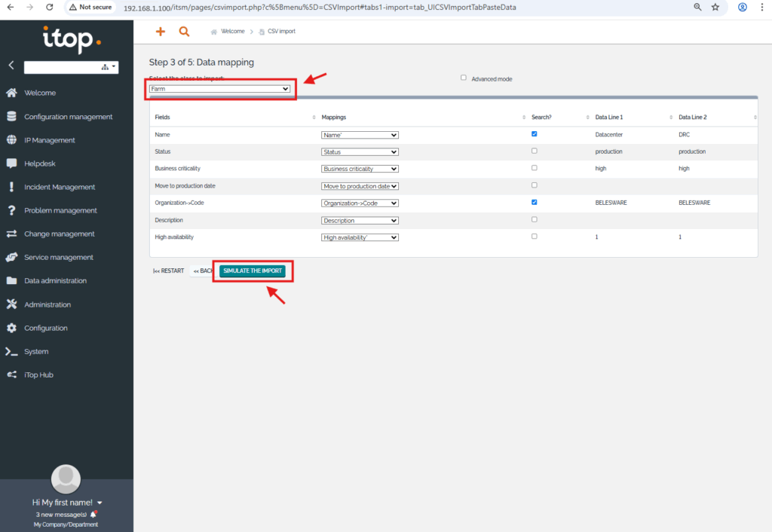This screenshot has height=532, width=772.
Task: Collapse the sidebar with left chevron
Action: point(11,66)
